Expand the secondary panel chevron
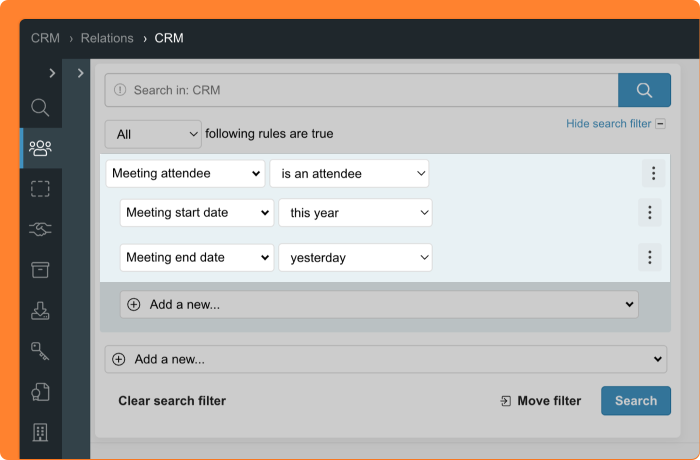The width and height of the screenshot is (700, 460). coord(80,73)
